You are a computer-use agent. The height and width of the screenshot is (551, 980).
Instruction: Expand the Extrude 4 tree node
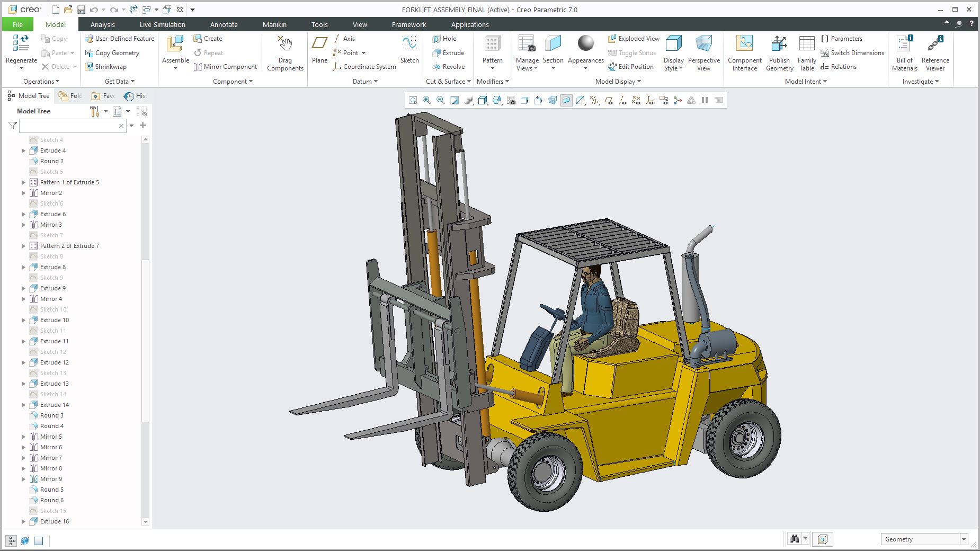tap(23, 150)
